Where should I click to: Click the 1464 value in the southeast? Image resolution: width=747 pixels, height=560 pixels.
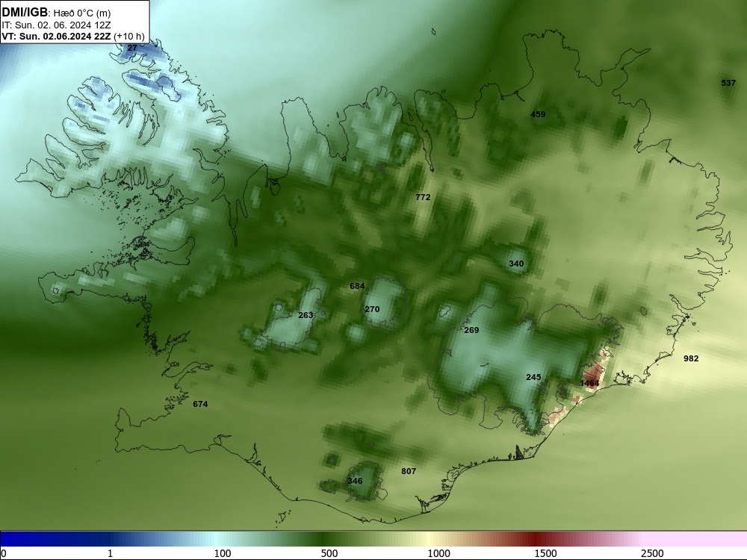point(590,383)
